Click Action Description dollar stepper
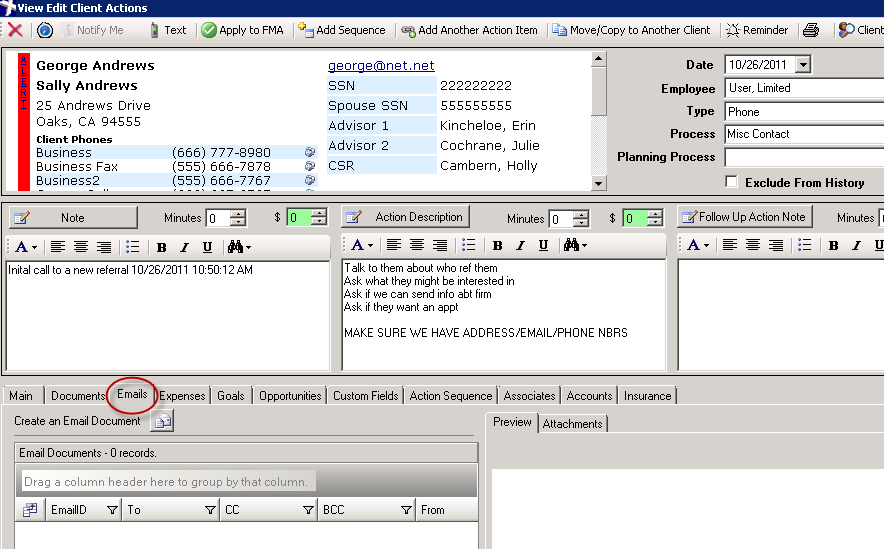 coord(655,218)
